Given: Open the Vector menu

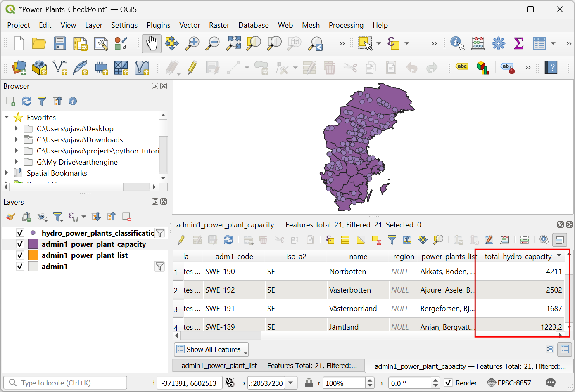Looking at the screenshot, I should tap(190, 25).
